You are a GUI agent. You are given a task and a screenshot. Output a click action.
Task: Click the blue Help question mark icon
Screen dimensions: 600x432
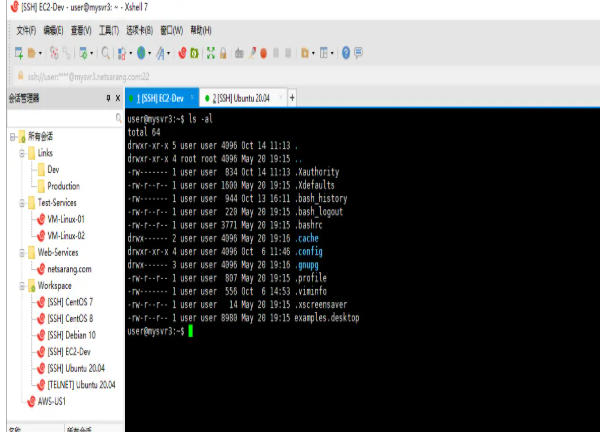346,53
